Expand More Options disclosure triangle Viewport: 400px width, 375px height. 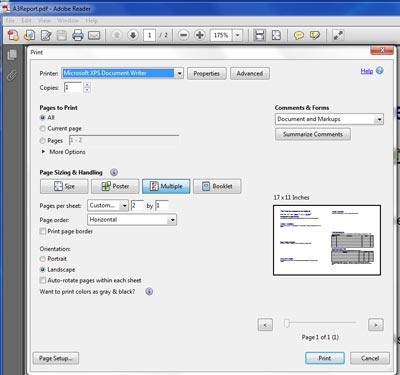(43, 152)
